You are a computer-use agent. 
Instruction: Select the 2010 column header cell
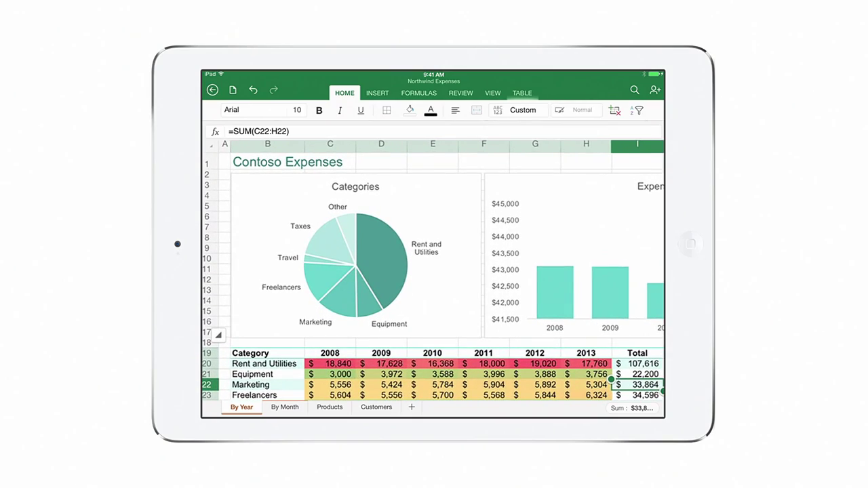click(433, 353)
